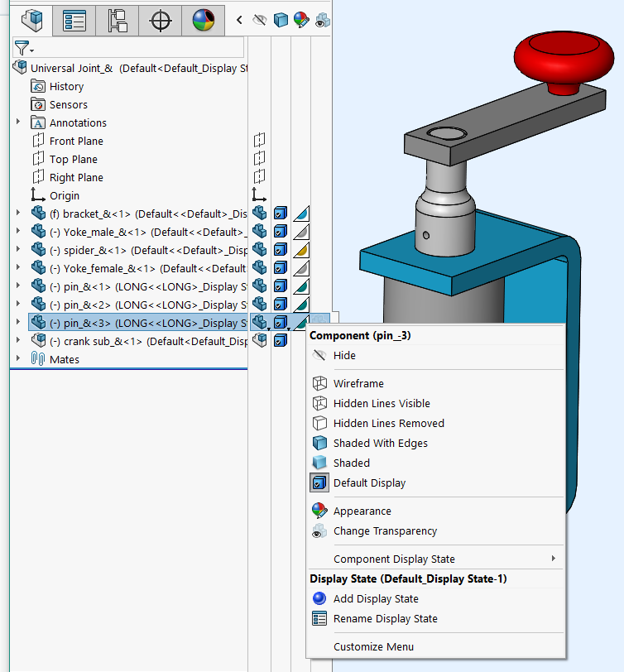Open the ConfigurationManager tab

click(117, 20)
